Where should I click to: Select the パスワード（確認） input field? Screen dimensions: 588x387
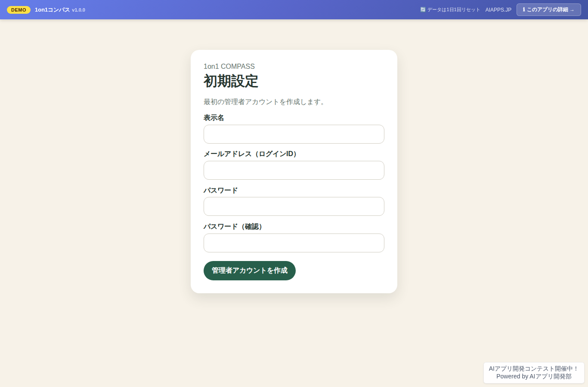(x=294, y=243)
